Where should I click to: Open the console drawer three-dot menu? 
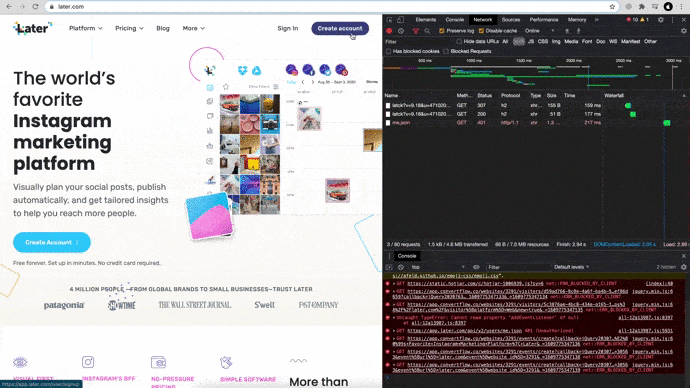389,256
